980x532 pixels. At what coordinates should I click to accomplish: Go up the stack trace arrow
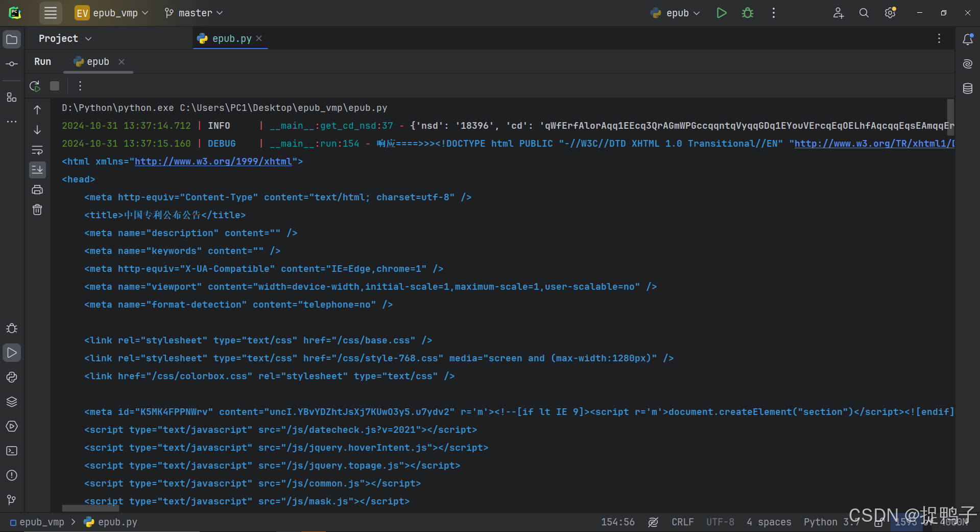[37, 109]
